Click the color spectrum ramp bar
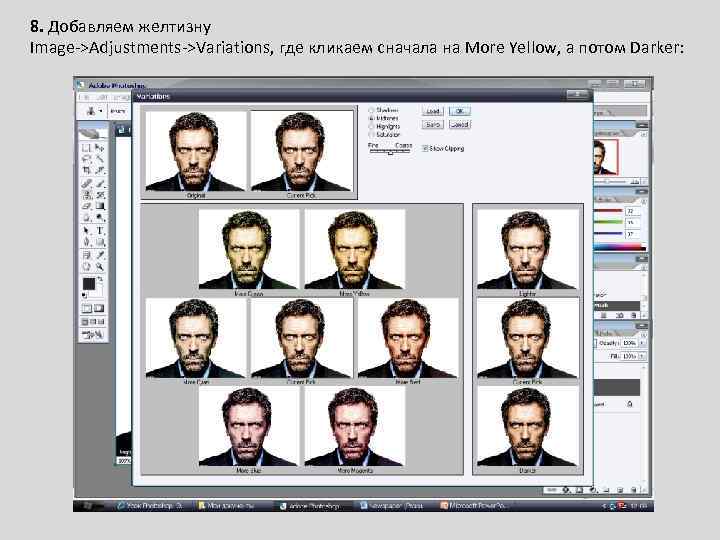The width and height of the screenshot is (720, 540). [x=620, y=248]
